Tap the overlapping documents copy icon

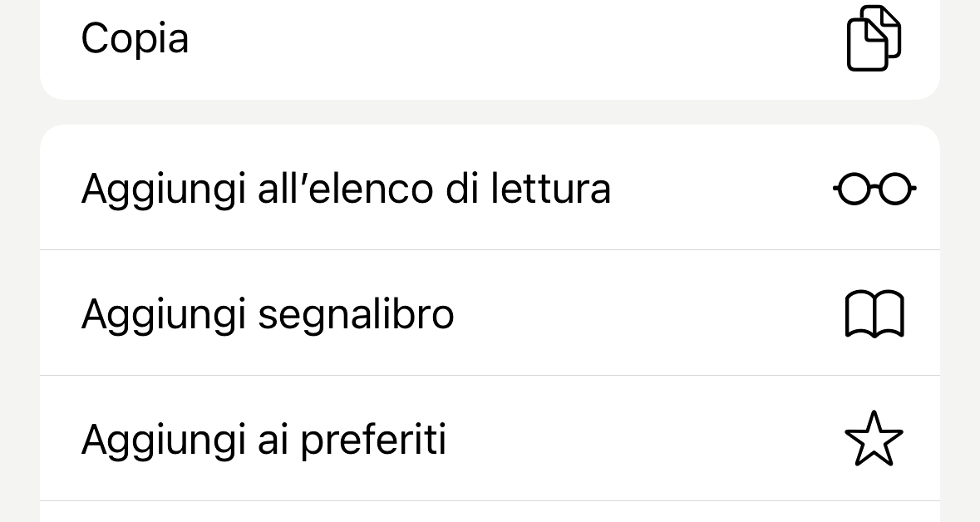tap(874, 38)
